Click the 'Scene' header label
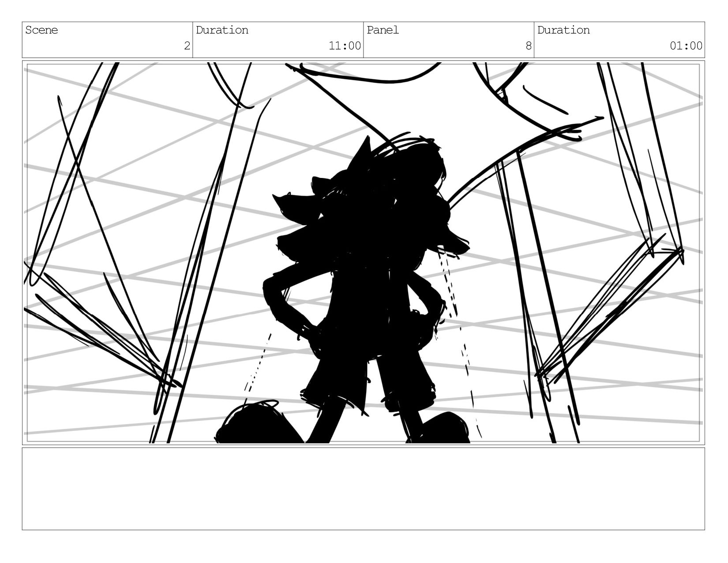 point(41,30)
